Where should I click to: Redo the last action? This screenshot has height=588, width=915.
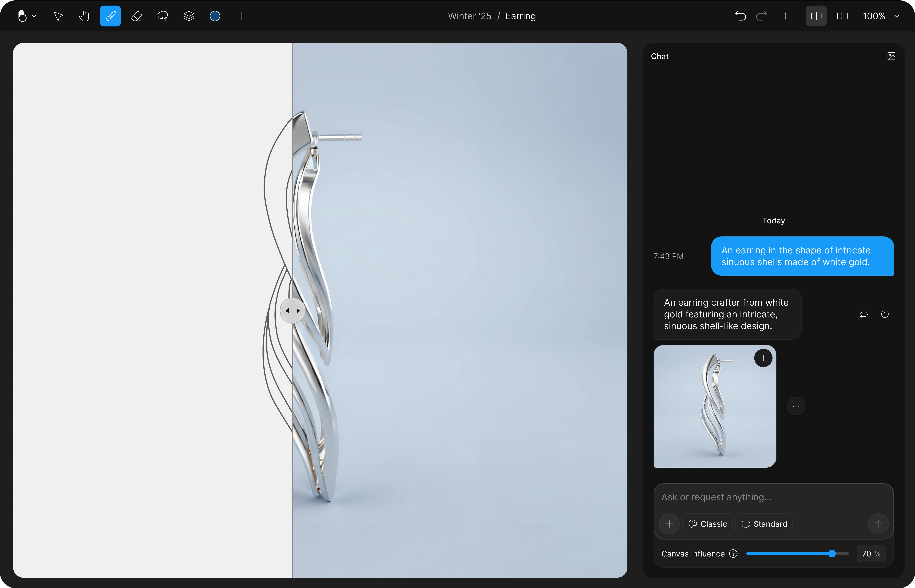coord(761,16)
